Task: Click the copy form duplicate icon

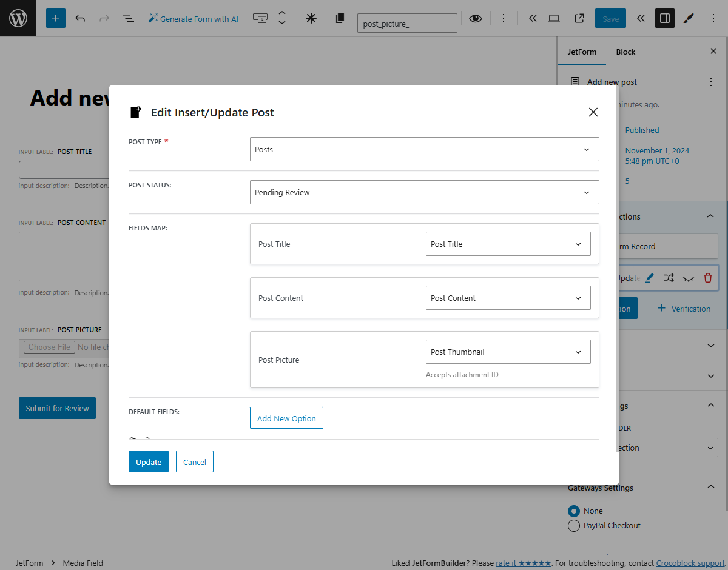Action: [340, 19]
